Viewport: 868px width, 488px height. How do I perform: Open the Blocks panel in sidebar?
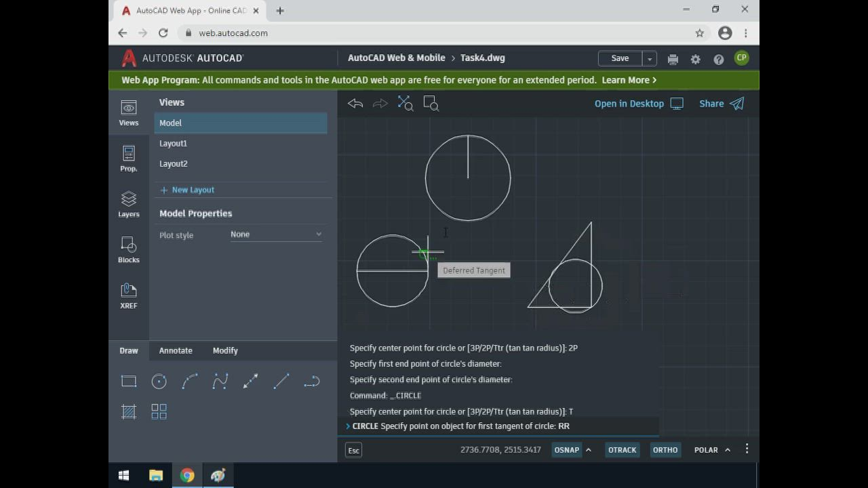click(129, 250)
